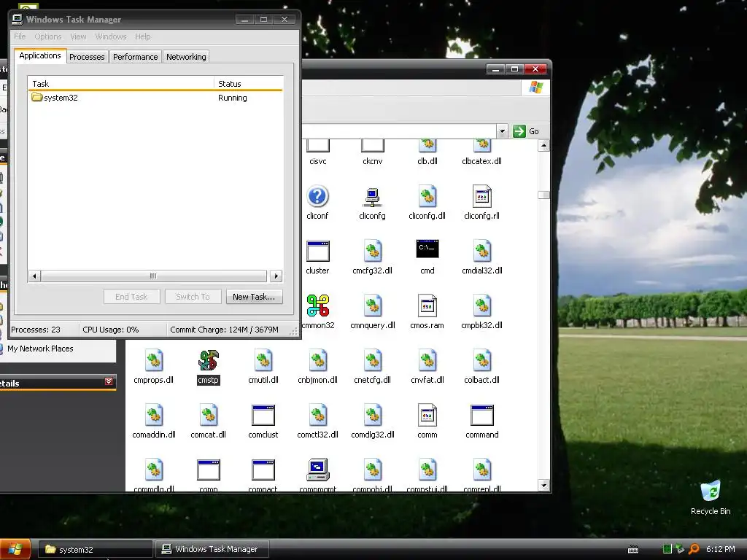The height and width of the screenshot is (560, 747).
Task: Select the cluster application icon
Action: point(318,251)
